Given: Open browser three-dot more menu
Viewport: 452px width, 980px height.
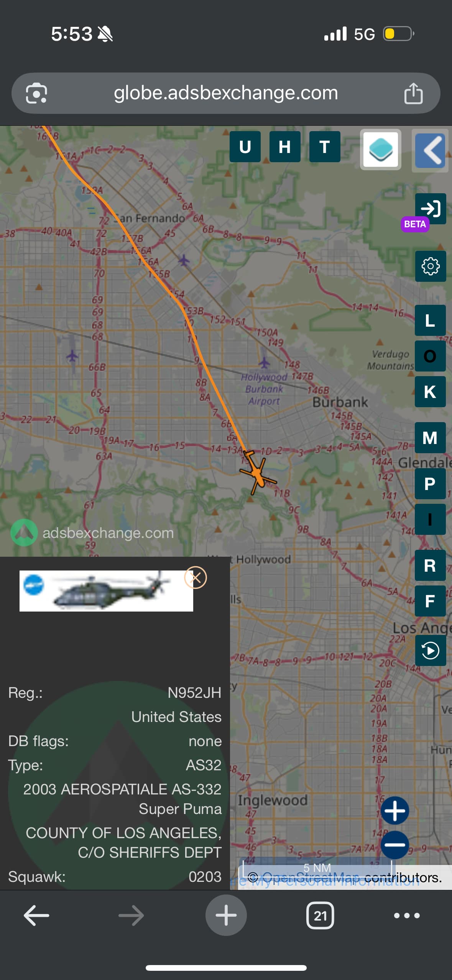Looking at the screenshot, I should (x=407, y=916).
